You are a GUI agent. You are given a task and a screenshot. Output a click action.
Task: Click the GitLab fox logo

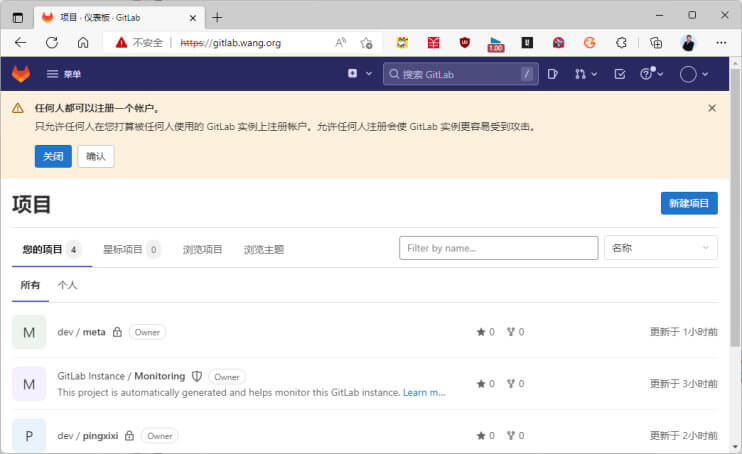point(21,74)
